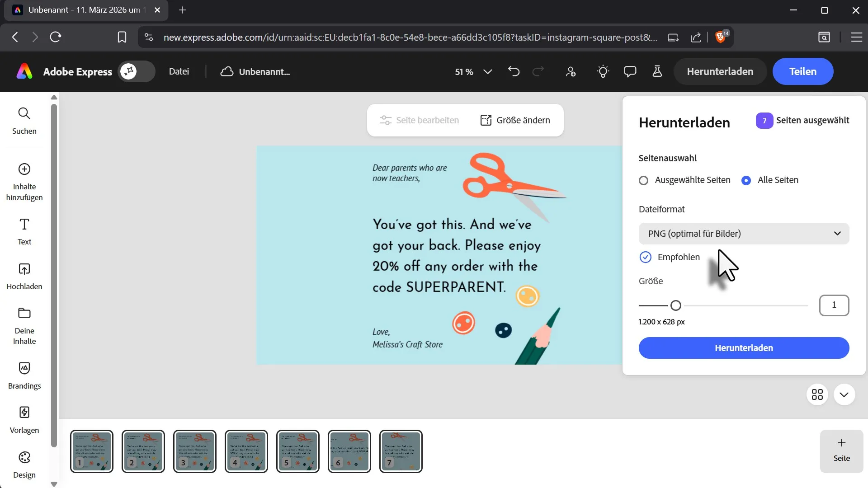Click the chevron-down button beside grid view

coord(844,394)
